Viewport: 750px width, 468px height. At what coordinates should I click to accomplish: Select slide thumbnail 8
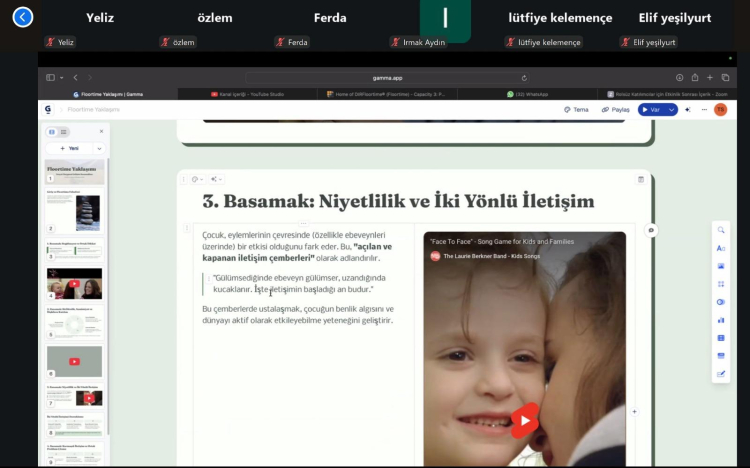point(75,425)
